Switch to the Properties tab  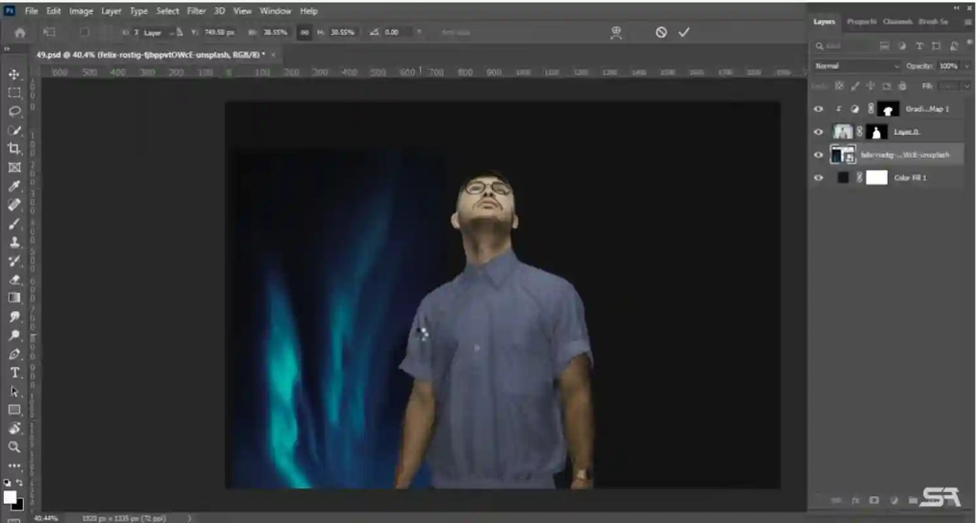[861, 22]
